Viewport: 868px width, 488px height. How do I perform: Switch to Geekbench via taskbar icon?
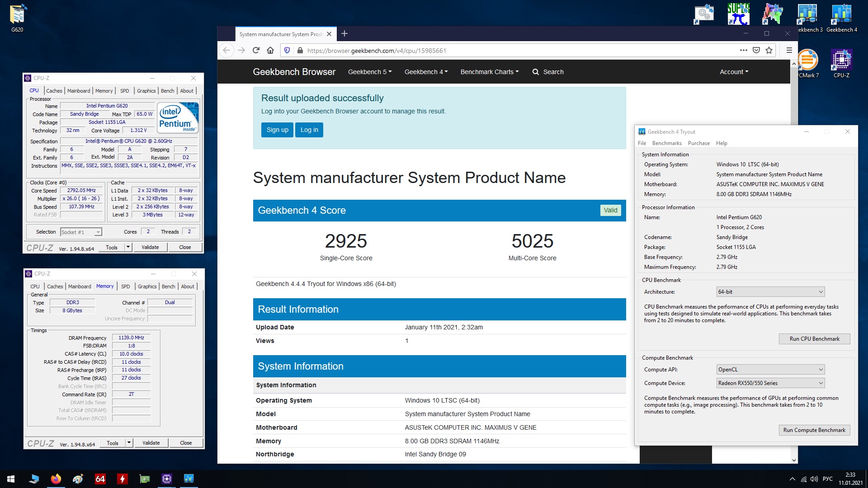pyautogui.click(x=189, y=479)
